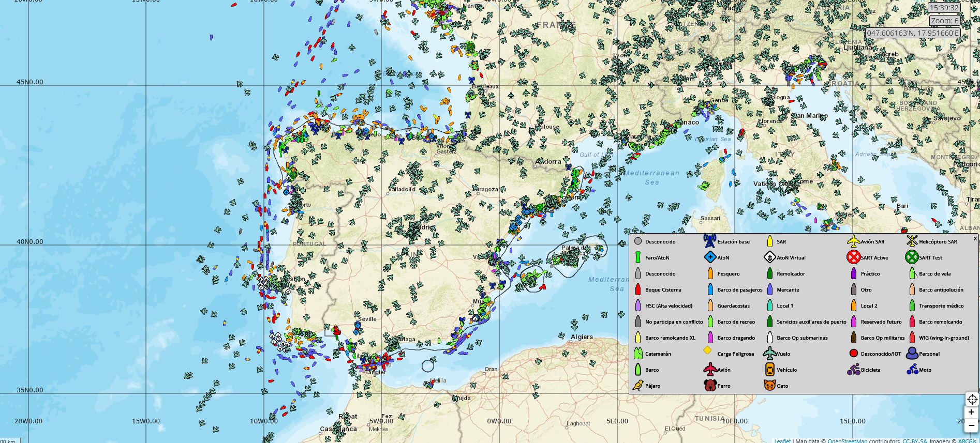
Task: Open the ARCGis imagery link
Action: tap(967, 440)
